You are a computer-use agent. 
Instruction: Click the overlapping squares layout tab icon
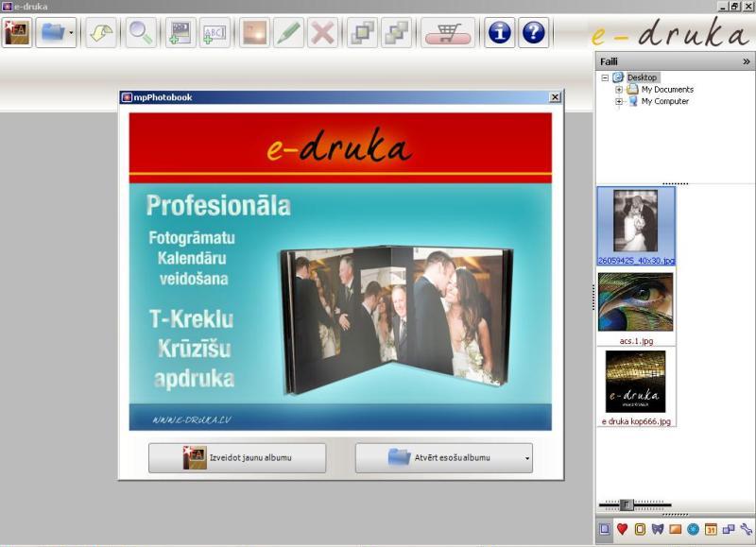[x=728, y=529]
